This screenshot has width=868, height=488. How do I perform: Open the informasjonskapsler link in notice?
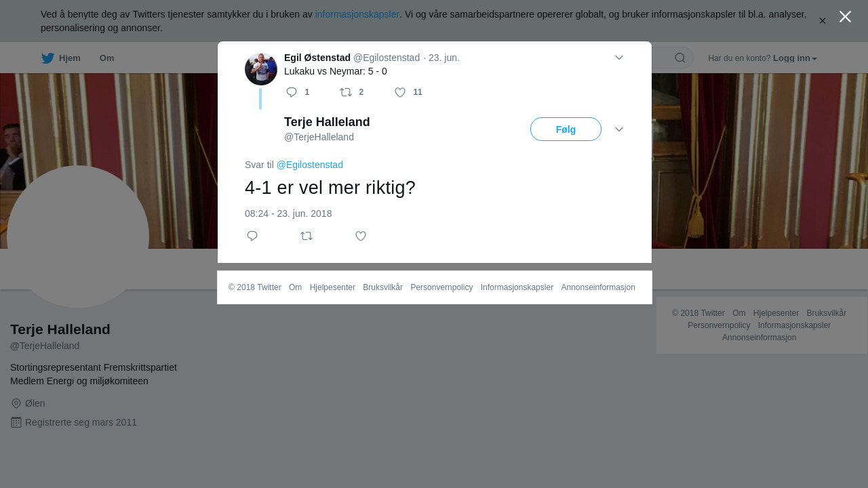(357, 14)
